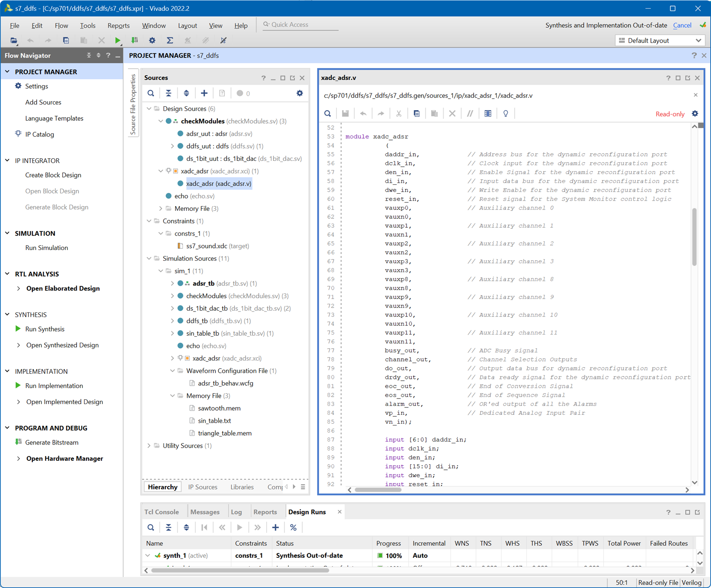Click the crossed-tools icon in main toolbar
The height and width of the screenshot is (588, 711).
[223, 41]
